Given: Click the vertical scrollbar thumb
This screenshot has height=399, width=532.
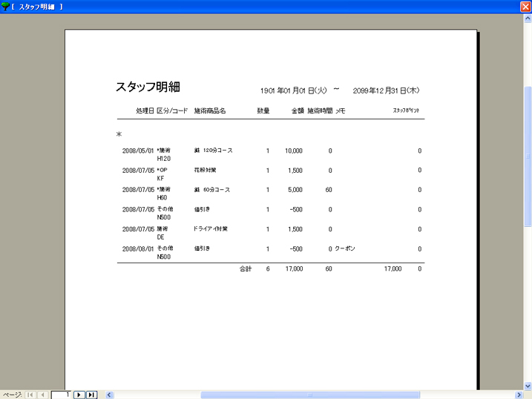Looking at the screenshot, I should [528, 156].
